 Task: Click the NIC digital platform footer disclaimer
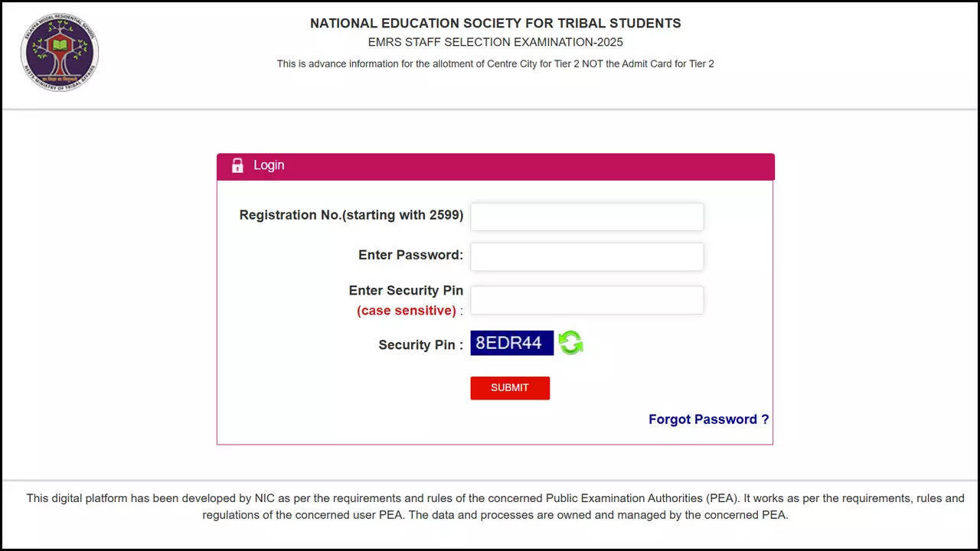[495, 507]
